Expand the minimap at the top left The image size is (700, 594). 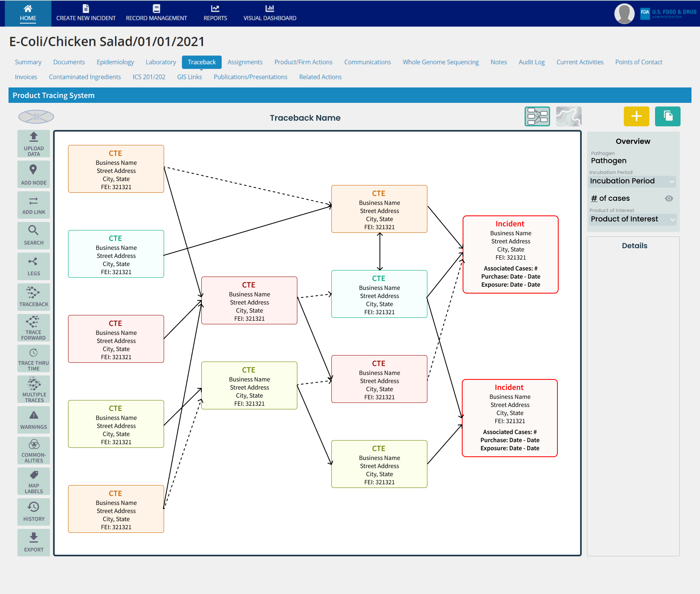pos(36,117)
